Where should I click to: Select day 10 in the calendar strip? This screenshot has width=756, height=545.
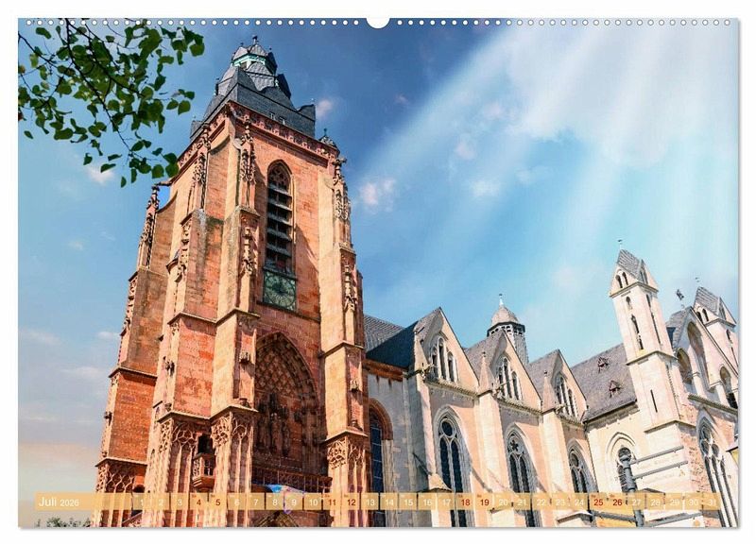pyautogui.click(x=313, y=502)
